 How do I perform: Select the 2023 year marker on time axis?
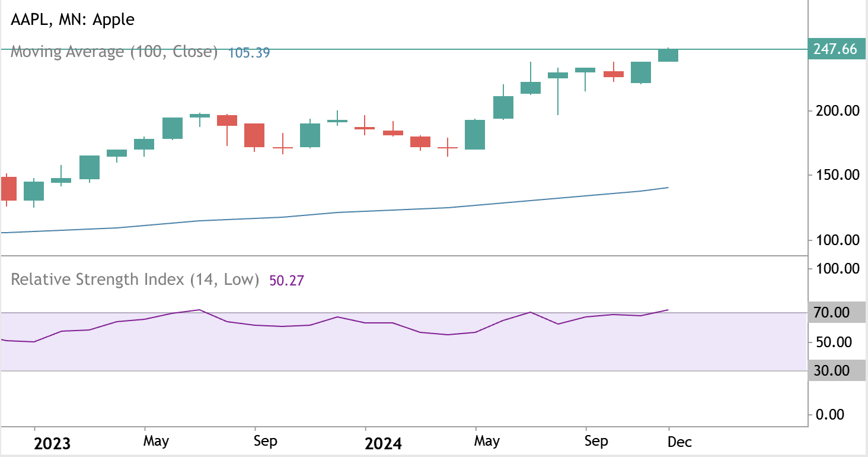52,443
